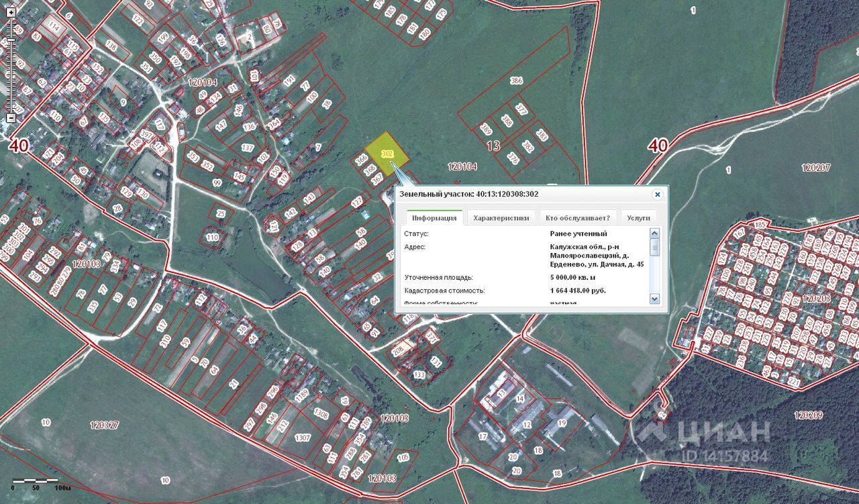Click the Адрес: label
Viewport: 859px width, 504px height.
(x=415, y=247)
